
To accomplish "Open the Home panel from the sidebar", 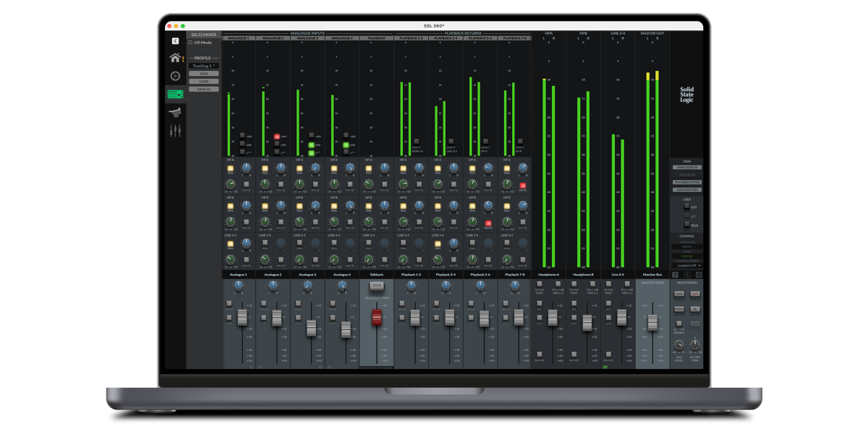I will [175, 57].
